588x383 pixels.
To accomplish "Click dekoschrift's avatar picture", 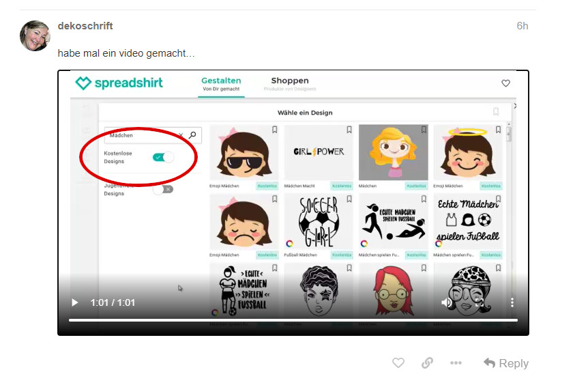I will pos(35,36).
